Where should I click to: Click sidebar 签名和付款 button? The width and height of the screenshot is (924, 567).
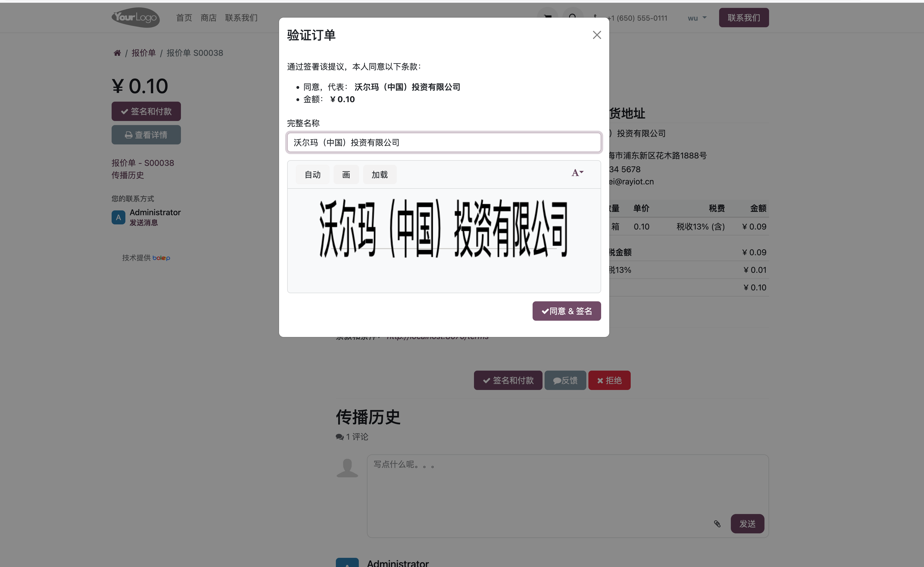(146, 111)
